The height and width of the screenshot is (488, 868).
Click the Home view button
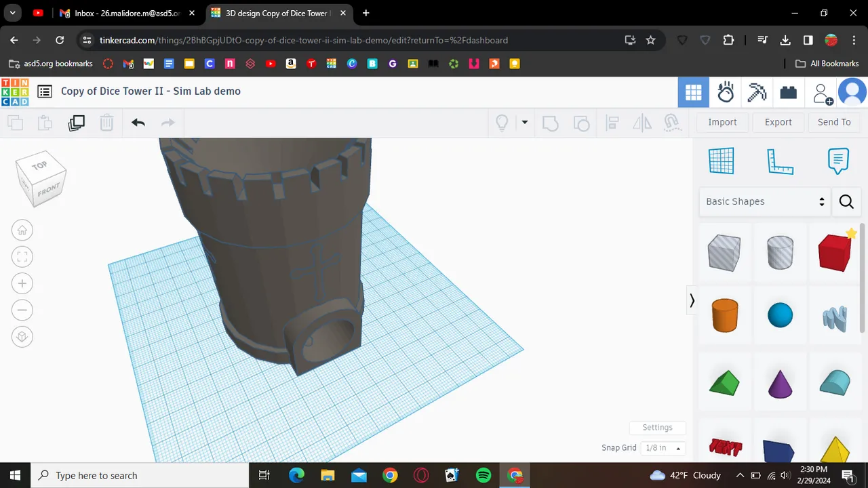click(x=22, y=230)
